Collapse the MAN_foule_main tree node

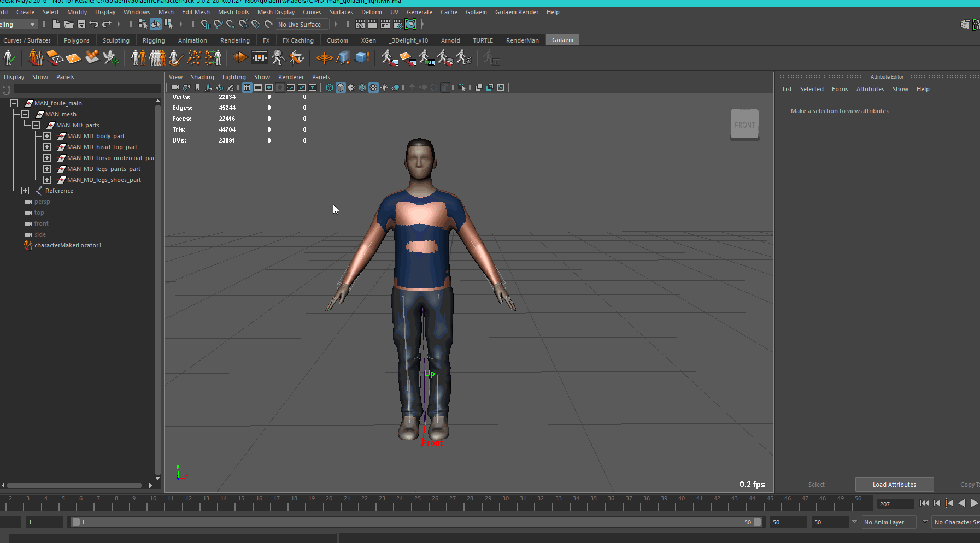[x=14, y=103]
